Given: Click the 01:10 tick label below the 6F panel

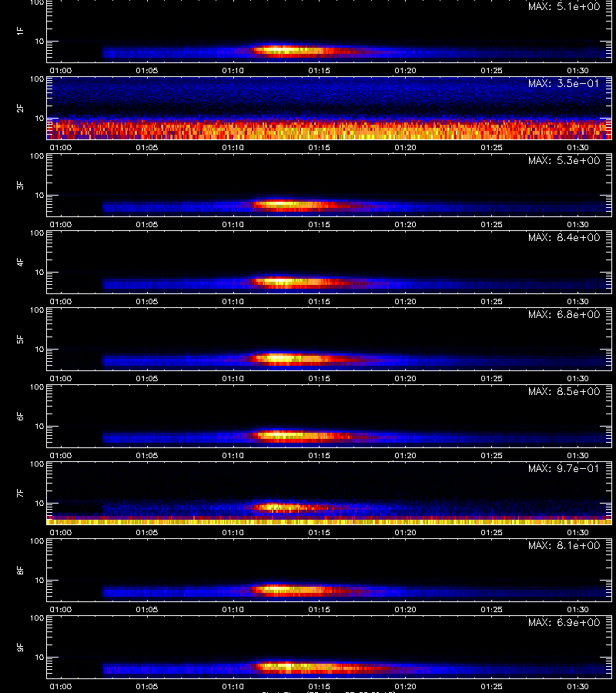Looking at the screenshot, I should [233, 456].
